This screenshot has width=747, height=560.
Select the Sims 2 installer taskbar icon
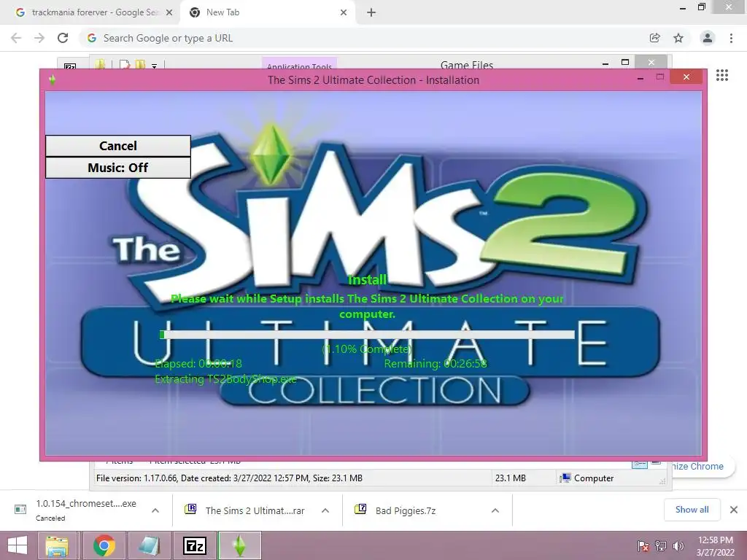coord(239,545)
